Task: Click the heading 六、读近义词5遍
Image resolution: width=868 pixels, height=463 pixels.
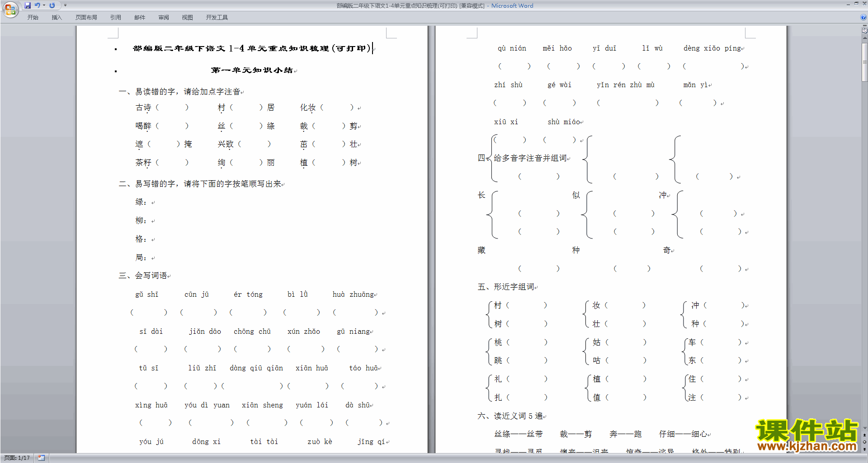Action: tap(510, 416)
